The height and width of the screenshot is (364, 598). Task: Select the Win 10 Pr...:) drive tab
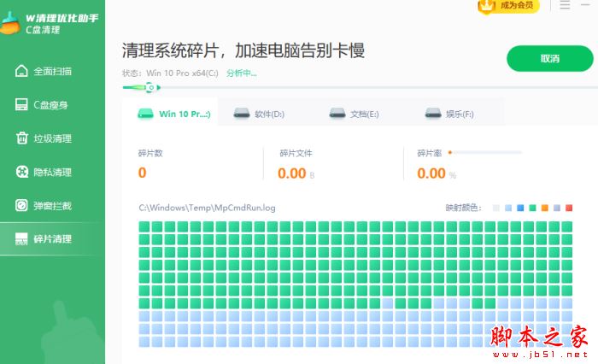pos(170,112)
